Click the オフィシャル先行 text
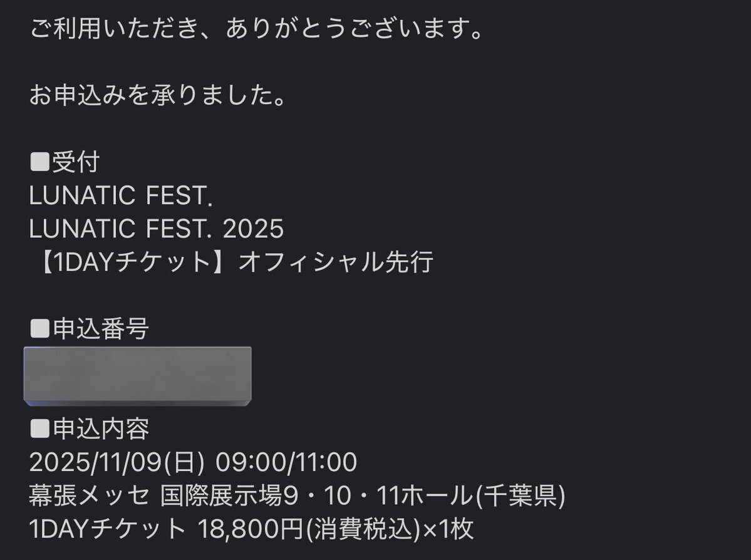 (336, 262)
